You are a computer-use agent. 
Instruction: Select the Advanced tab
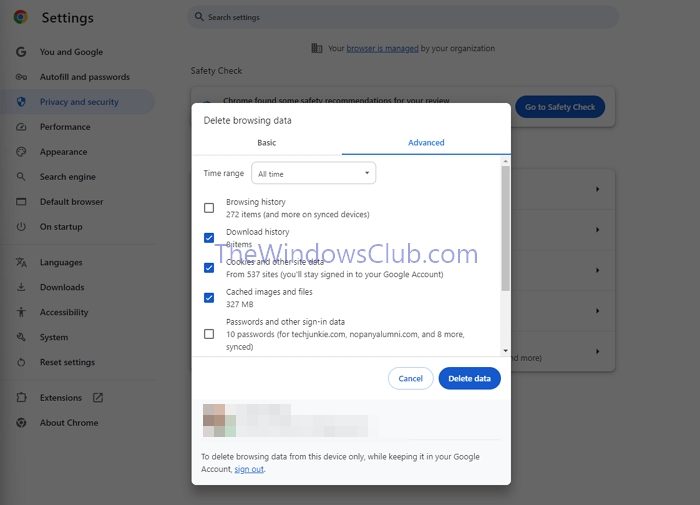point(426,142)
